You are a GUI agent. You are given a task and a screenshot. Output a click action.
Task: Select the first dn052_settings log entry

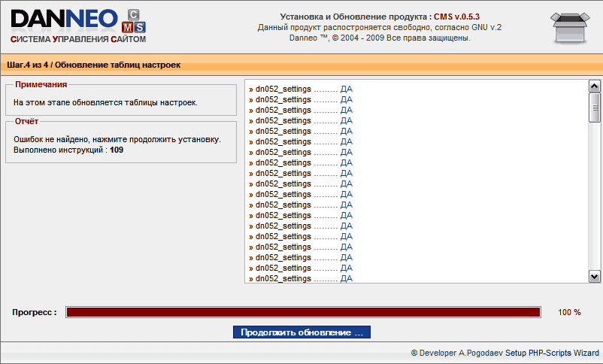coord(283,89)
